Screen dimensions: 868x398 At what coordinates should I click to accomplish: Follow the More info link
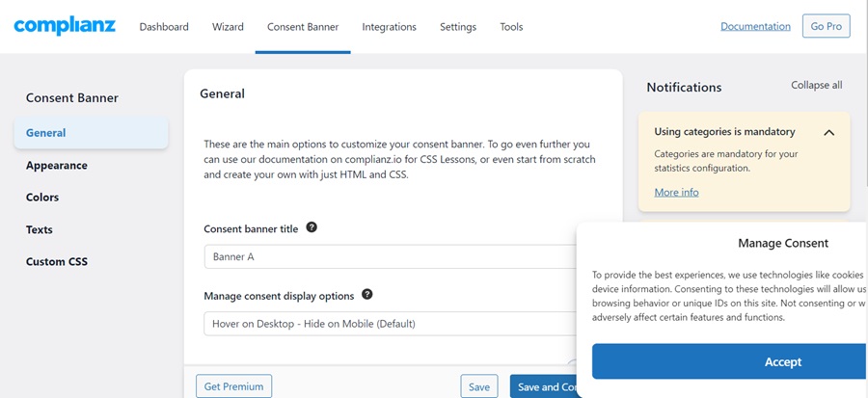click(x=676, y=193)
